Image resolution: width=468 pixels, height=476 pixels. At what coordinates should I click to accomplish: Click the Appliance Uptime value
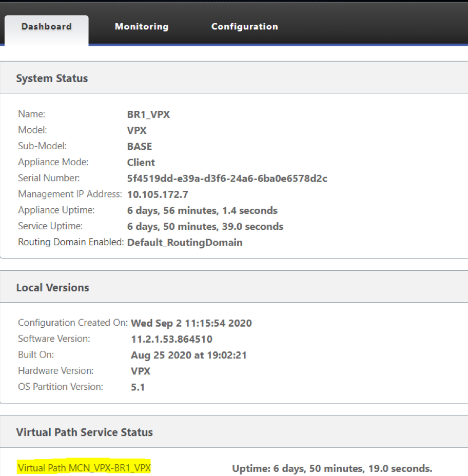202,211
